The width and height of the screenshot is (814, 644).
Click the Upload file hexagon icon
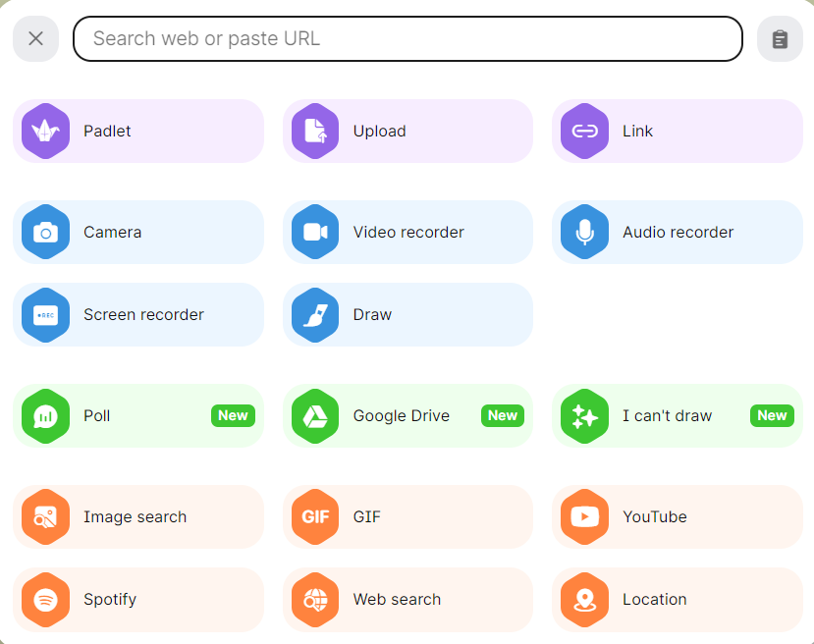point(315,131)
